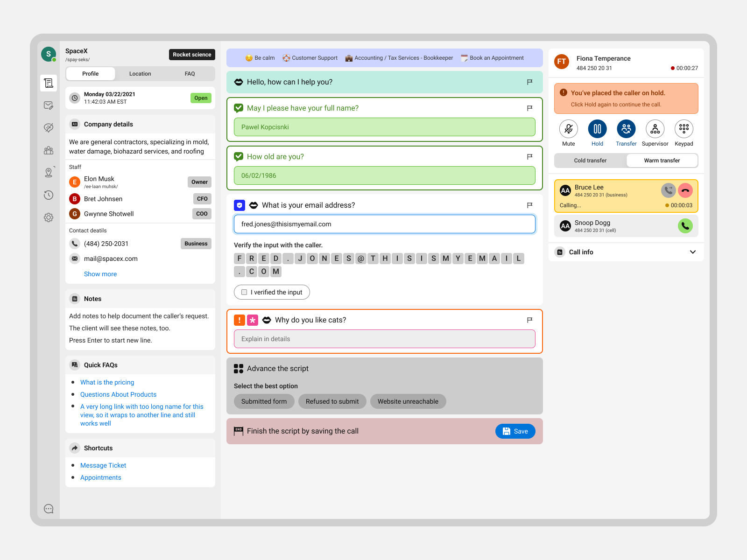
Task: Choose the 'Refused to submit' option
Action: 332,401
